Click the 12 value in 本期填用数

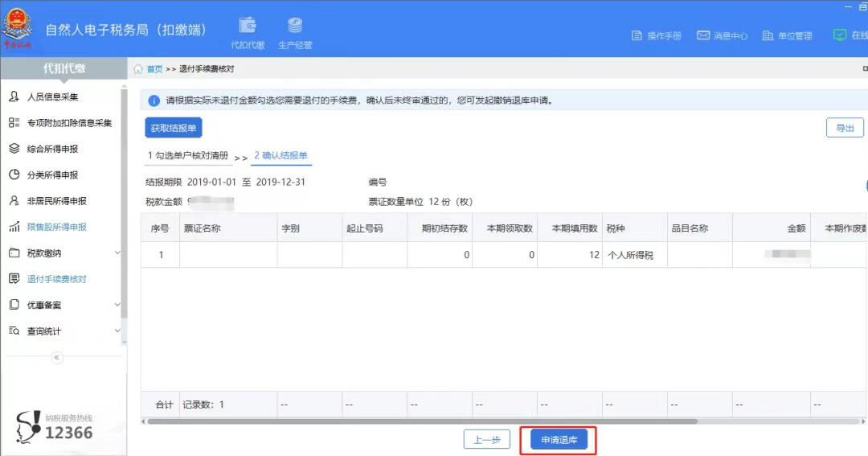tap(594, 255)
